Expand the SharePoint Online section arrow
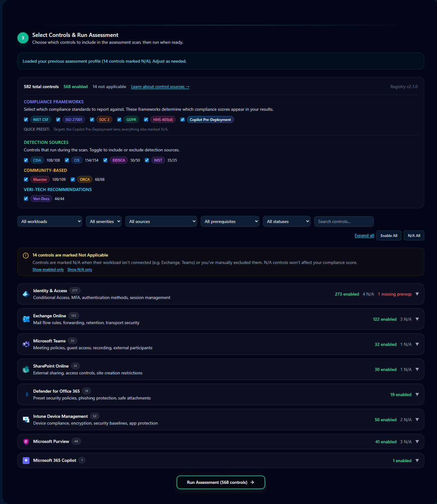 coord(417,369)
